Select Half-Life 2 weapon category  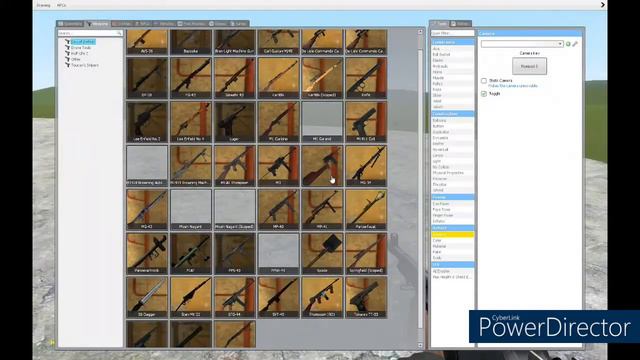79,53
